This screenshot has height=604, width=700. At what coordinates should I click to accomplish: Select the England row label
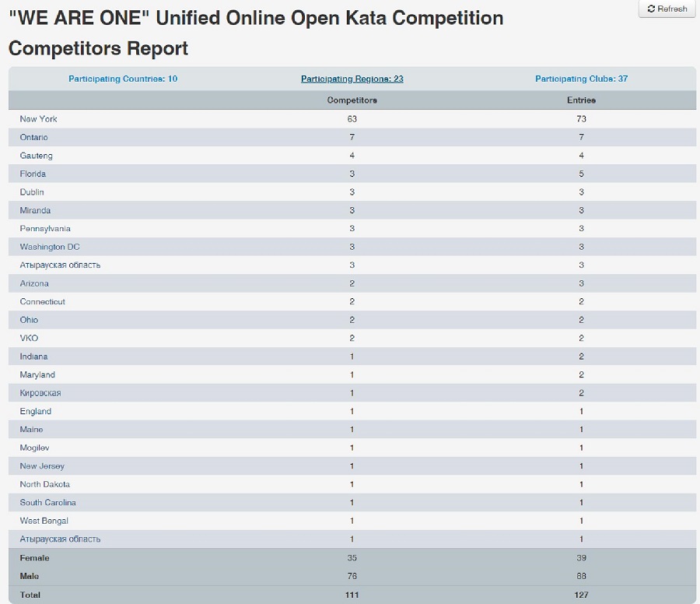point(35,412)
